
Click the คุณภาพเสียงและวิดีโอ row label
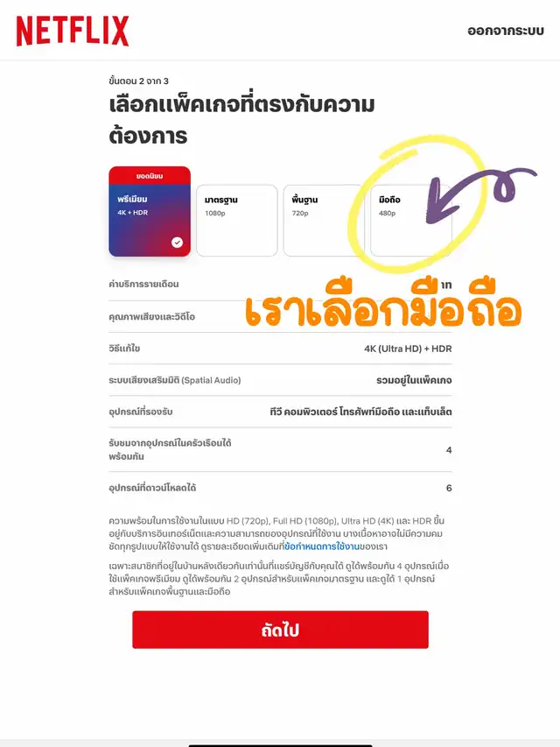(x=152, y=316)
